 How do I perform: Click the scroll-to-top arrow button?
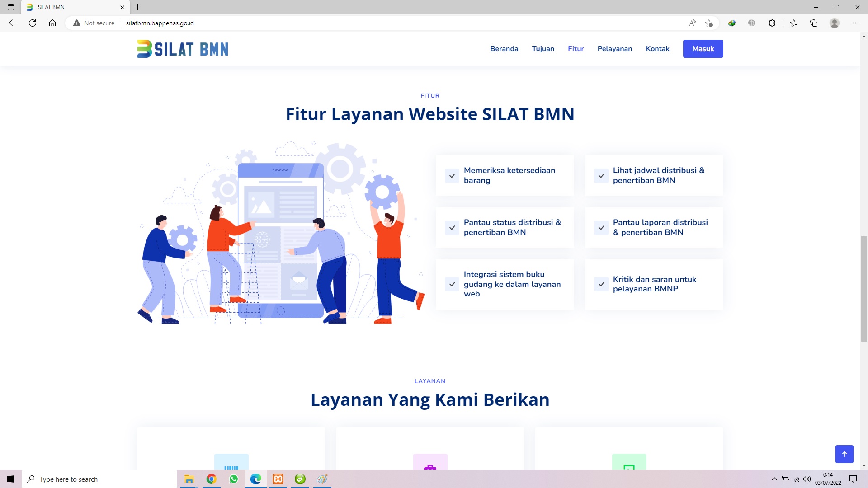click(844, 454)
